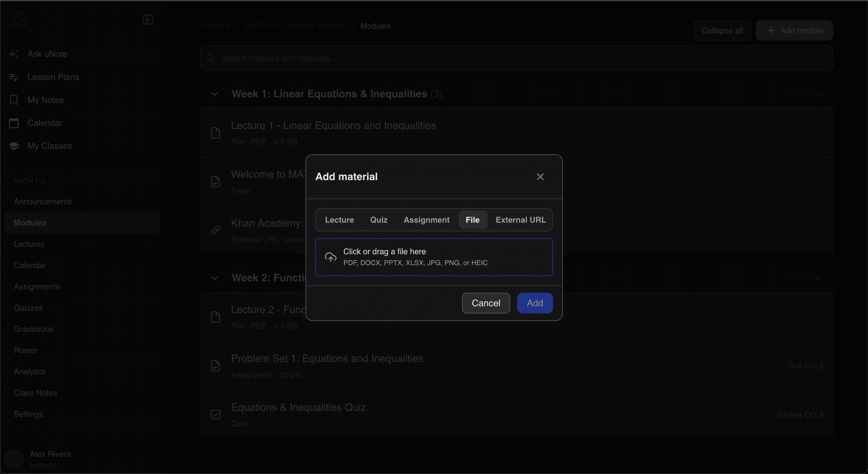This screenshot has width=868, height=474.
Task: Open Lesson Plans icon in sidebar
Action: [x=14, y=77]
